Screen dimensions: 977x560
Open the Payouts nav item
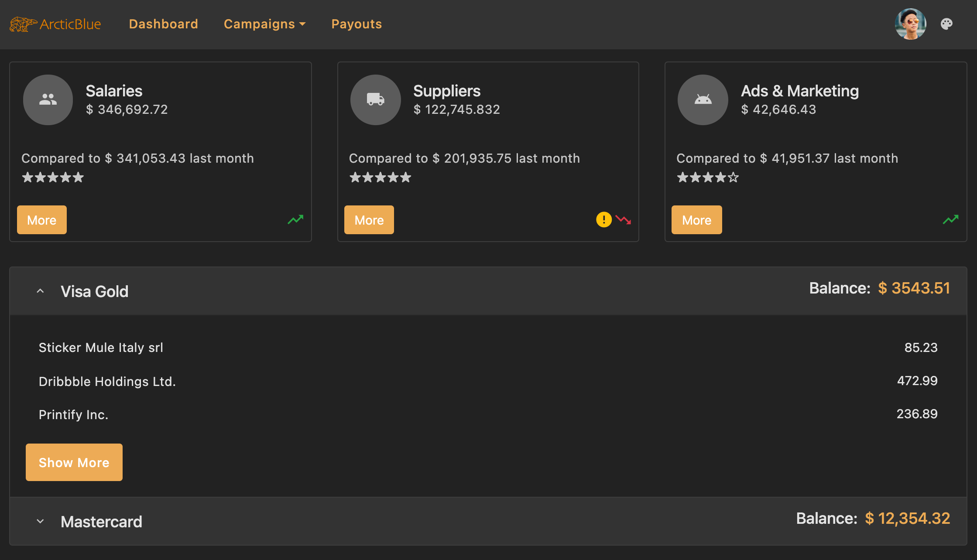tap(357, 24)
